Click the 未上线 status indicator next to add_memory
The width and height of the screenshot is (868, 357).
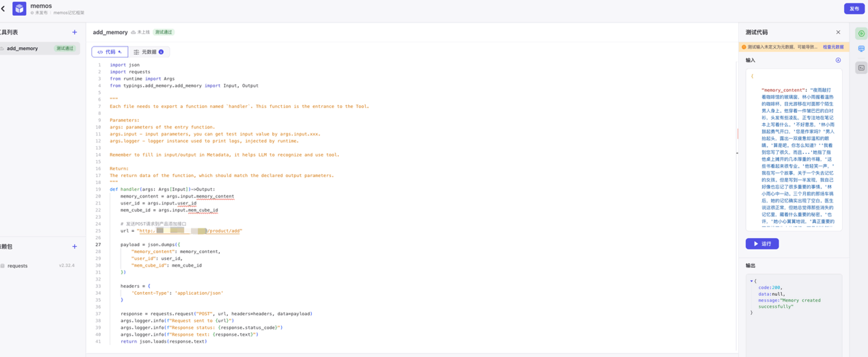pos(141,32)
